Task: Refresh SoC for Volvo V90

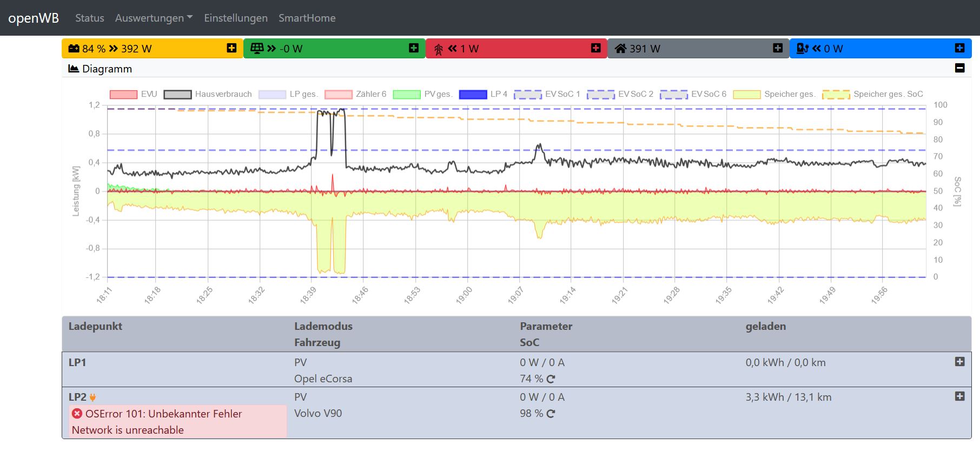Action: [551, 414]
